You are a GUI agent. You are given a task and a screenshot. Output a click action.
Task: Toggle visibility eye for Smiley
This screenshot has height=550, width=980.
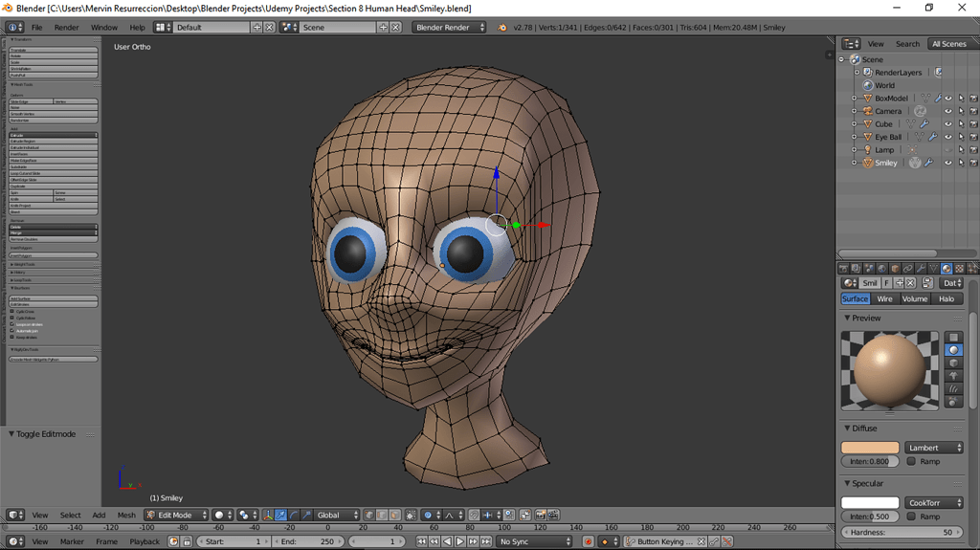click(948, 163)
